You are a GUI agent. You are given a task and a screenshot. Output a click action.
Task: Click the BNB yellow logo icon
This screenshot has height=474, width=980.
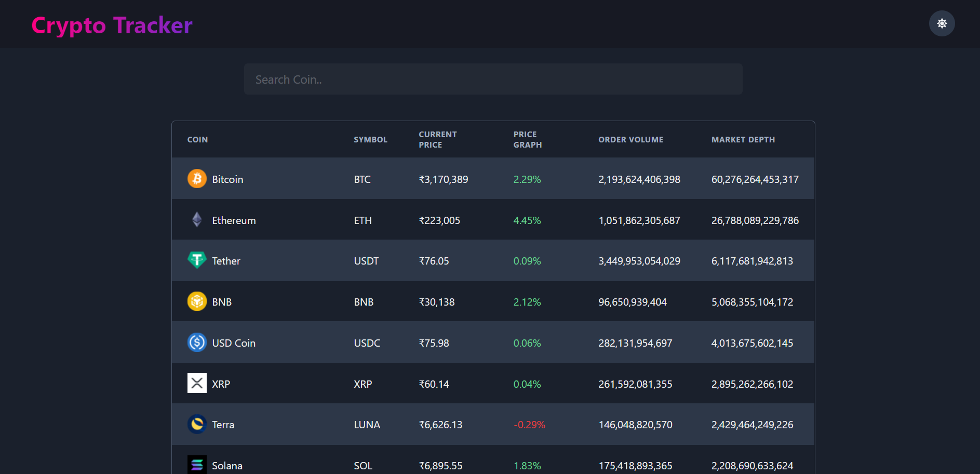[x=197, y=301]
